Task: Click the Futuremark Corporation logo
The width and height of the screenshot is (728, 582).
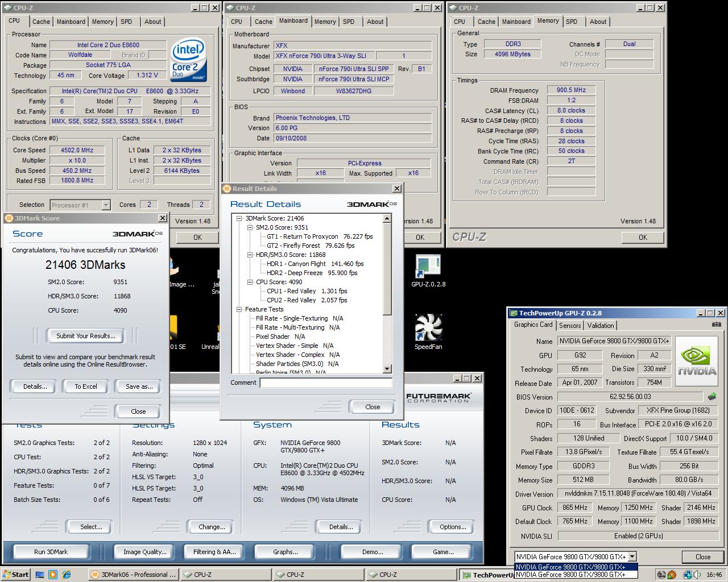Action: click(x=439, y=397)
